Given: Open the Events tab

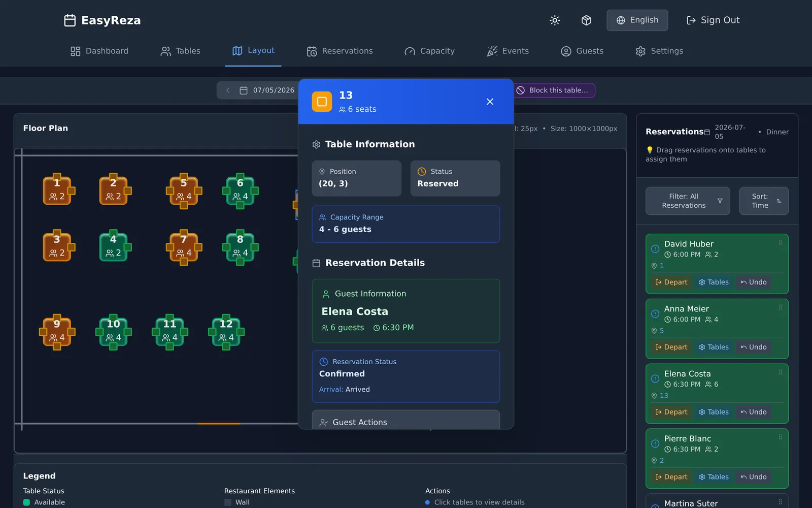Looking at the screenshot, I should click(x=508, y=51).
